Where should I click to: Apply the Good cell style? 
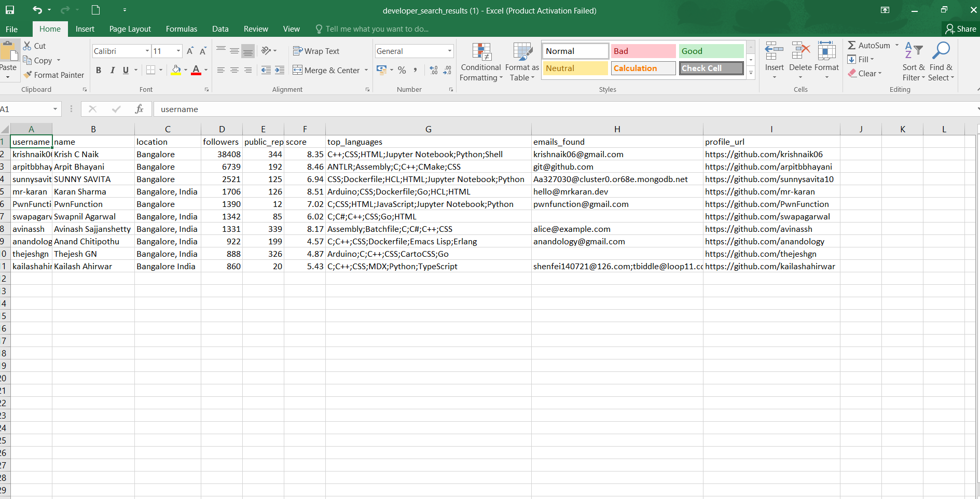[x=711, y=51]
